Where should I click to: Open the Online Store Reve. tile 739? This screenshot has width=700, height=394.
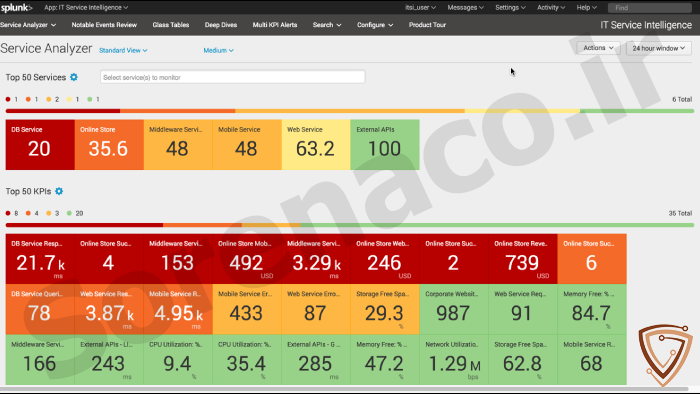[x=523, y=259]
